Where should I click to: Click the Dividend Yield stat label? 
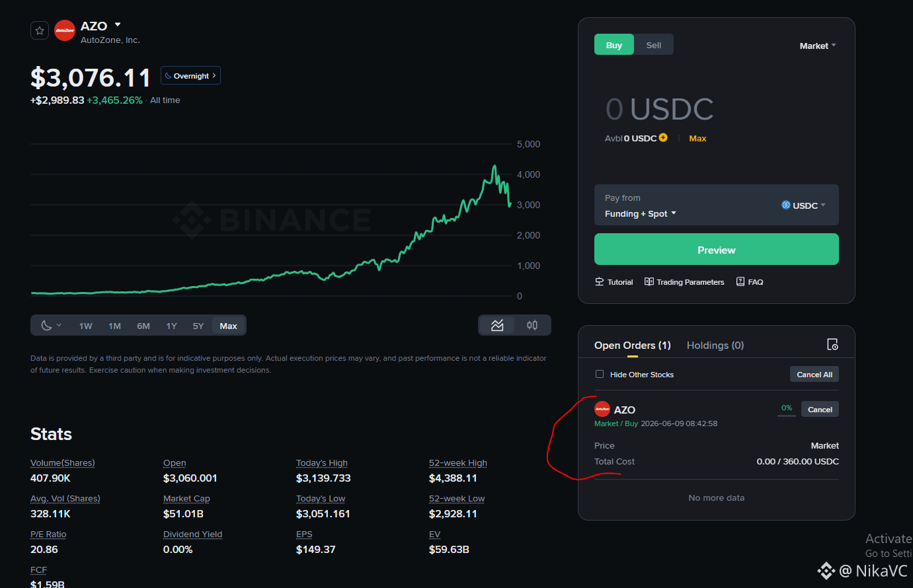[x=193, y=534]
